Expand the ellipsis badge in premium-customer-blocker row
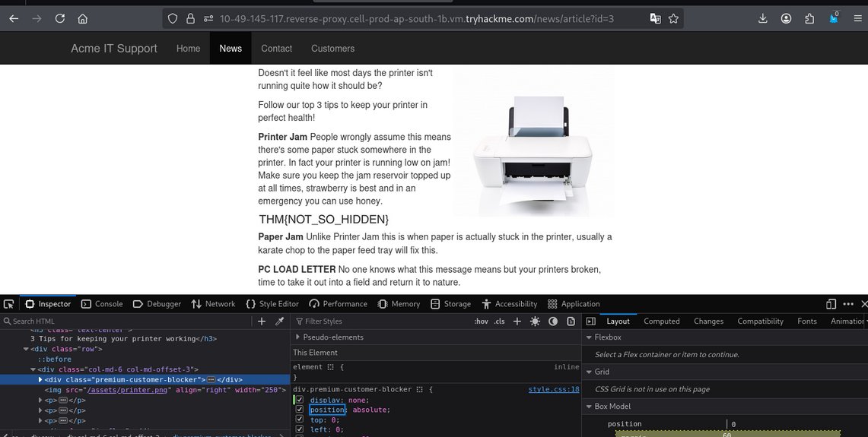Image resolution: width=868 pixels, height=437 pixels. tap(211, 380)
